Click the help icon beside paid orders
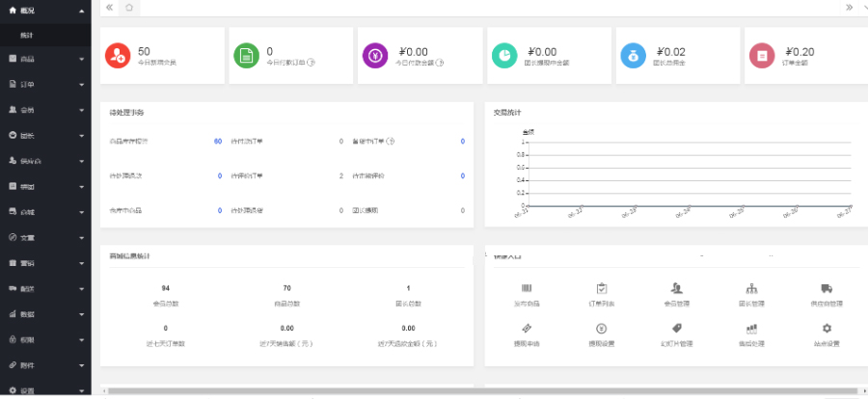The image size is (868, 399). pos(312,63)
